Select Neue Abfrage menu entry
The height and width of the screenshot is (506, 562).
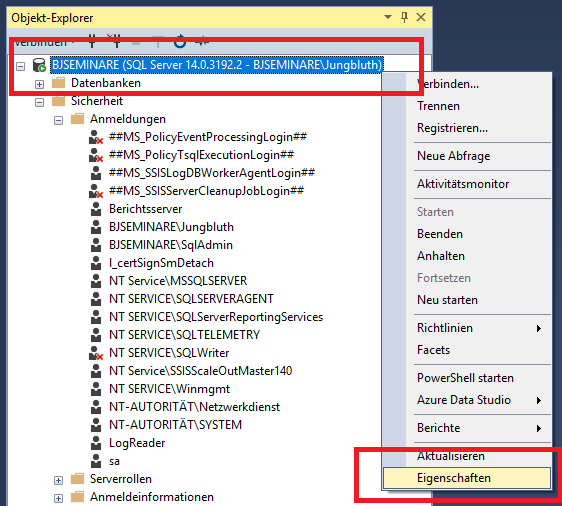453,156
